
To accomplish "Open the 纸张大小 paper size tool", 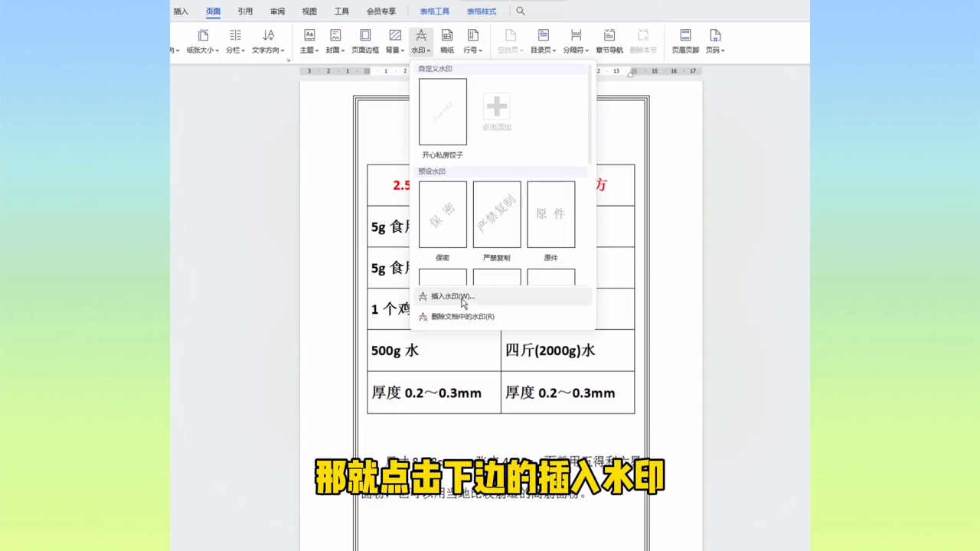I will click(203, 42).
